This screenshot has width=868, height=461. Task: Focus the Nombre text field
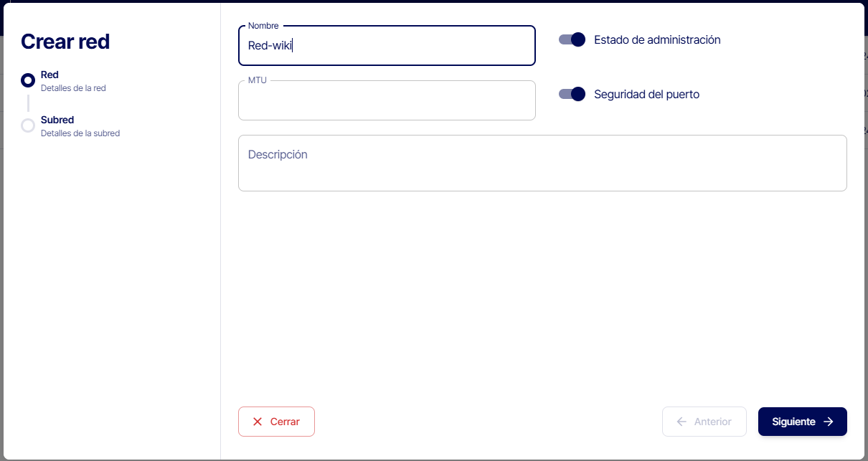[387, 46]
